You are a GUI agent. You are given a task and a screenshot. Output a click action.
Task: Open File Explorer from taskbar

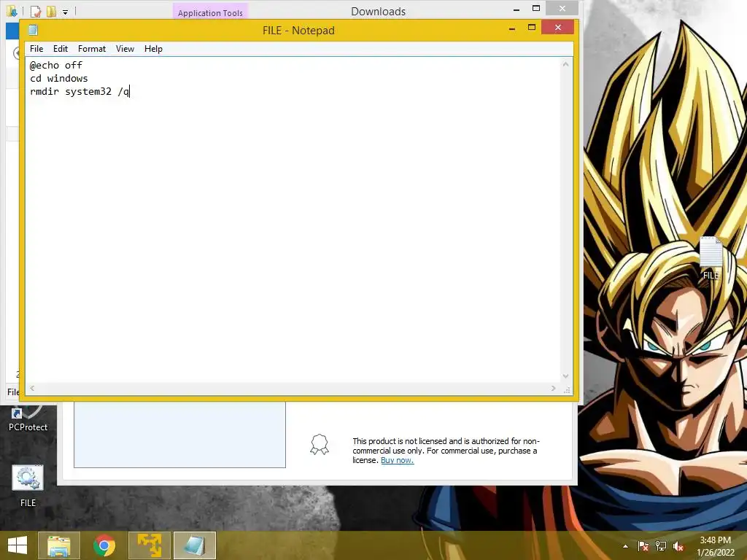click(x=58, y=545)
